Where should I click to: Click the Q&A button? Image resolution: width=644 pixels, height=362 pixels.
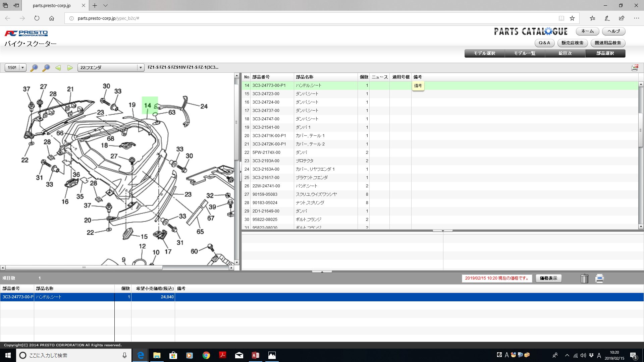pos(544,43)
